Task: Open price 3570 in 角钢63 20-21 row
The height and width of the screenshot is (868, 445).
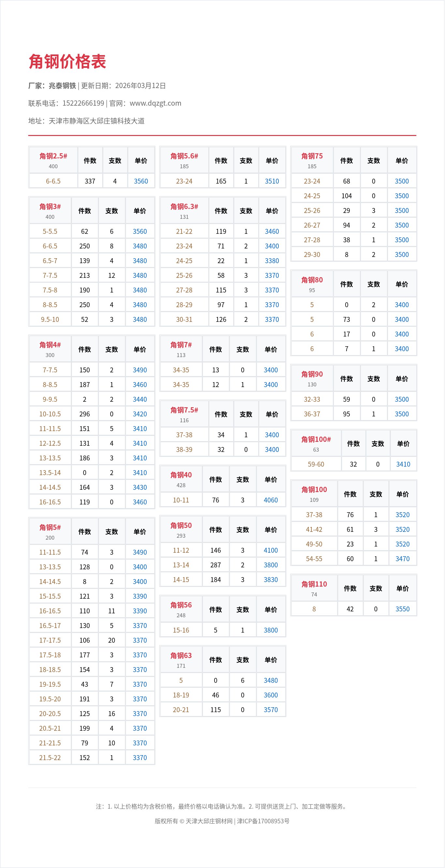Action: (x=271, y=710)
